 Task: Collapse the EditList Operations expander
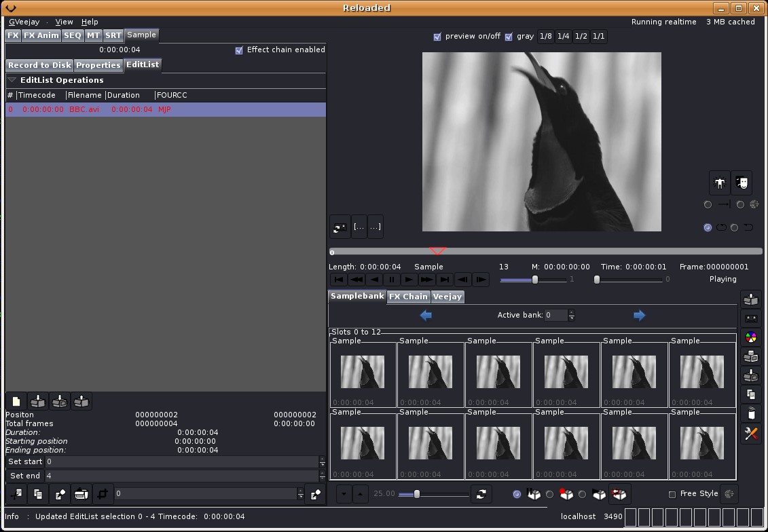click(12, 80)
